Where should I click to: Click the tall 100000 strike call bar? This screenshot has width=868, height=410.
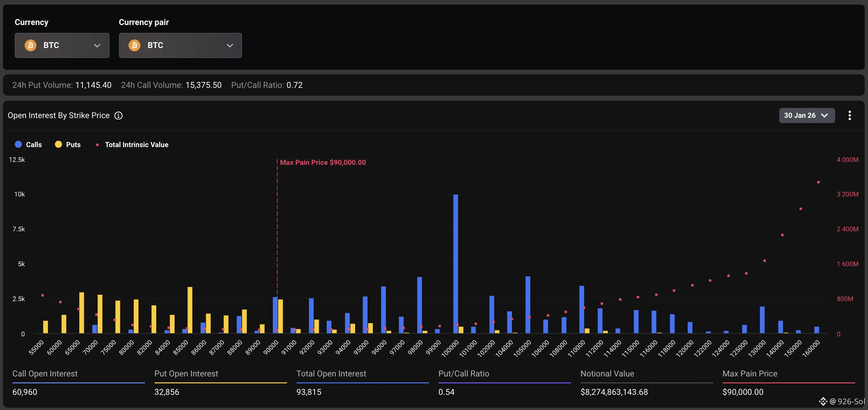point(456,264)
